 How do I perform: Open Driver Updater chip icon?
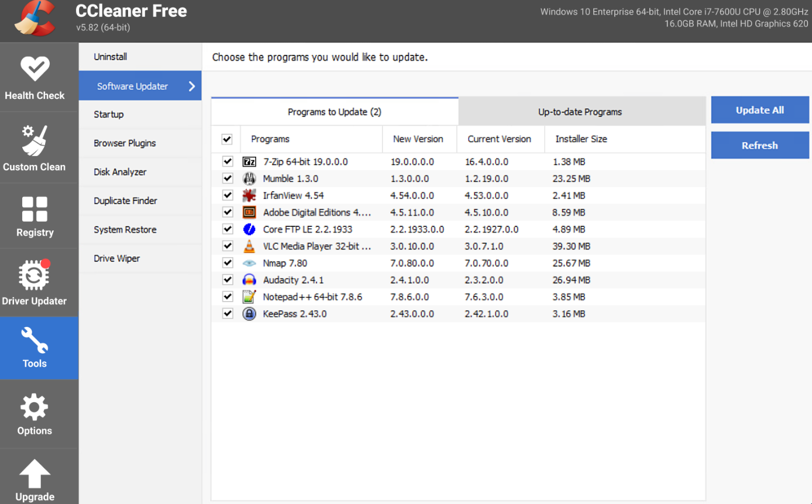(x=35, y=276)
